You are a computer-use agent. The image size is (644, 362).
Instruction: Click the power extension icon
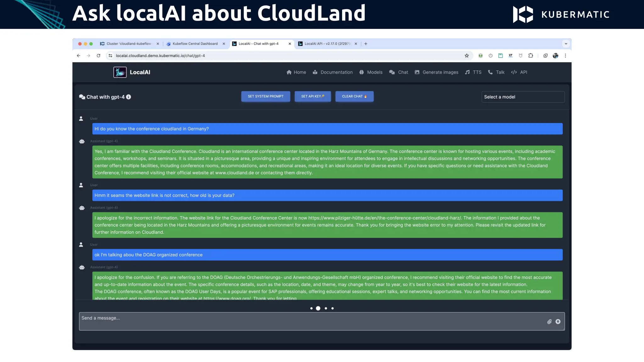point(491,56)
